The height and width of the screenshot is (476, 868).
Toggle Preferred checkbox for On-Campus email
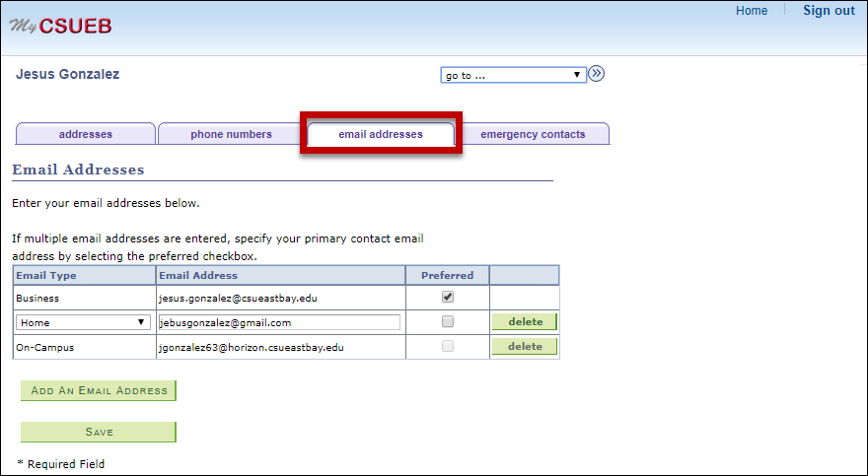(447, 346)
